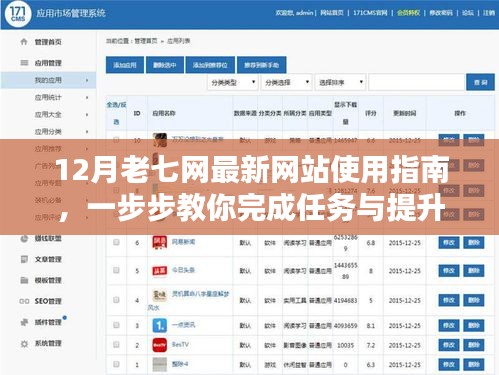Click the app icon in row ID 4

160,295
